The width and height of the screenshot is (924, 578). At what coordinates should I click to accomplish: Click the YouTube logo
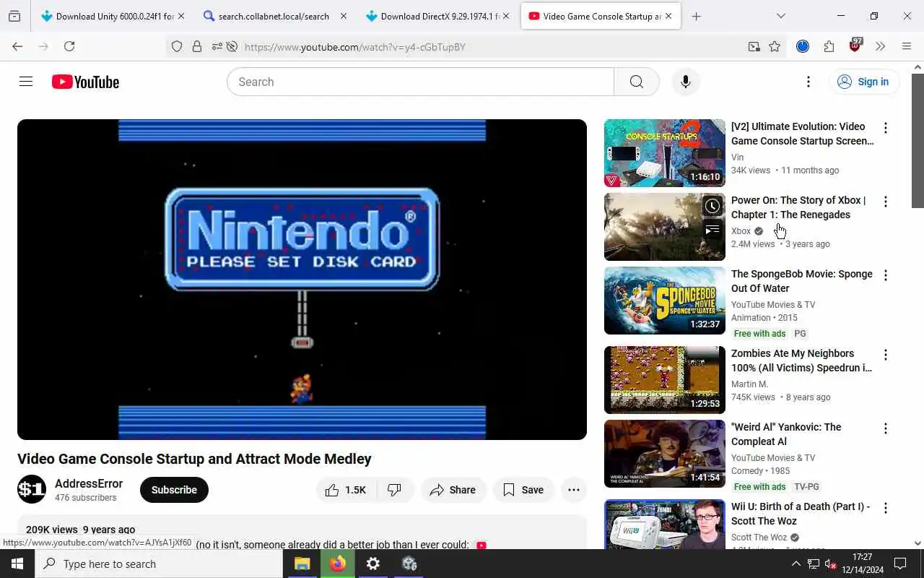point(85,82)
